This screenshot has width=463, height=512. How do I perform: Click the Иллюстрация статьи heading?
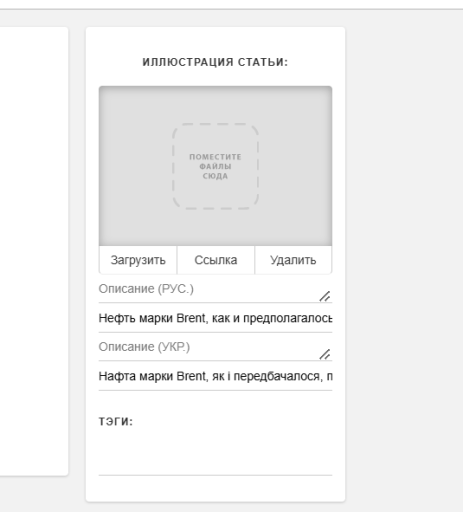coord(215,62)
